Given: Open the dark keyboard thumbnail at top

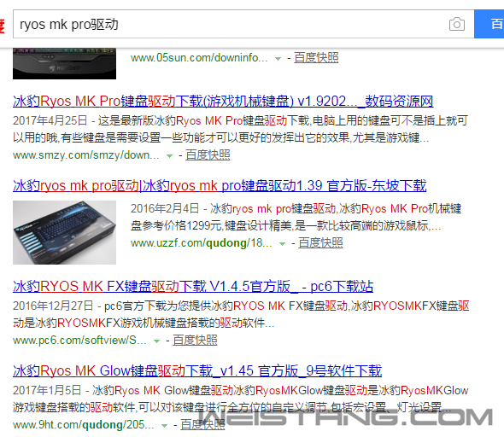Looking at the screenshot, I should click(x=64, y=63).
